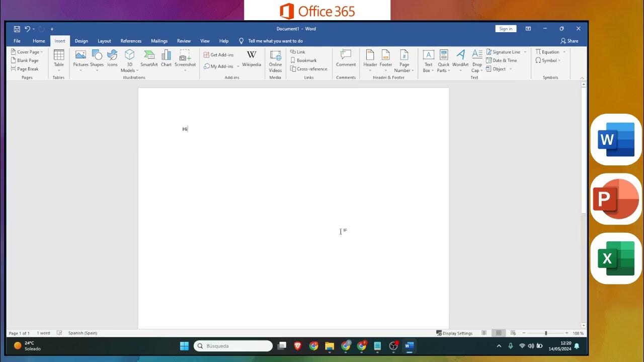The width and height of the screenshot is (644, 362).
Task: Expand the Cover Page gallery
Action: [28, 52]
